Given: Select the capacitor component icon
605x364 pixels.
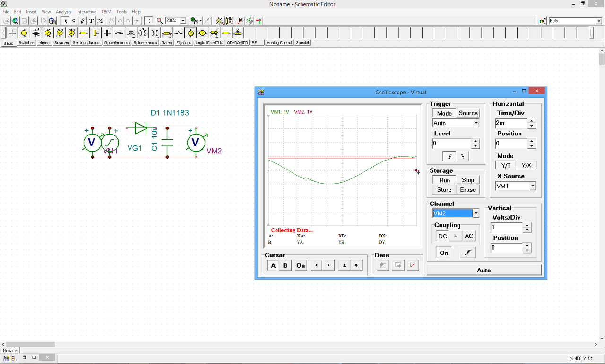Looking at the screenshot, I should (x=107, y=33).
